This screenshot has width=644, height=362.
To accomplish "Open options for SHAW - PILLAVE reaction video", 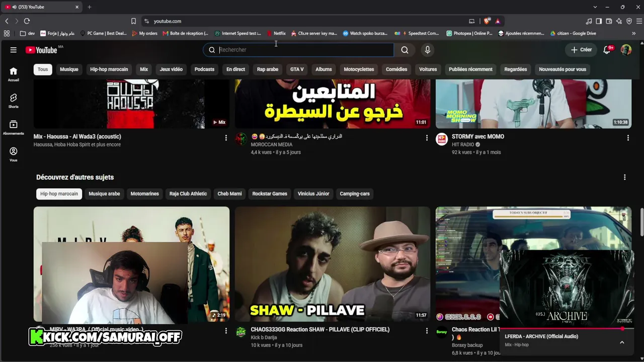I will pyautogui.click(x=427, y=331).
